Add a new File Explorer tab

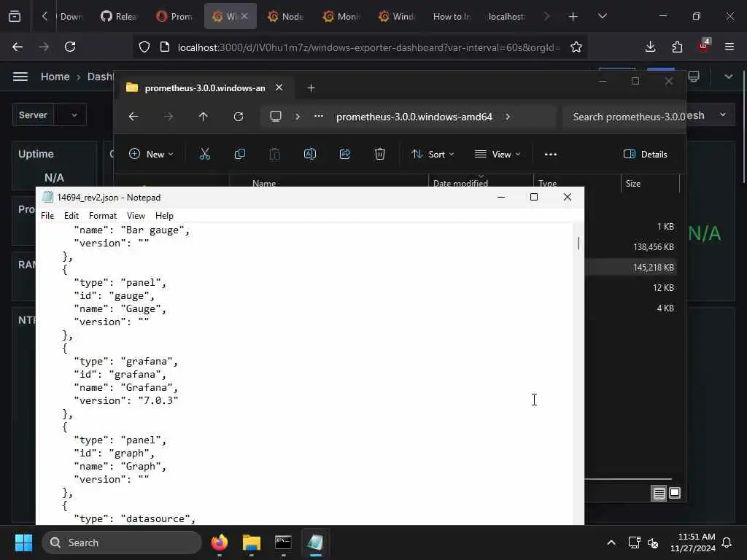(x=311, y=87)
